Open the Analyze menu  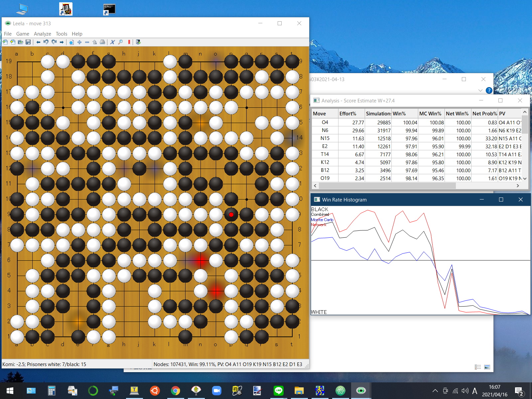[x=42, y=34]
